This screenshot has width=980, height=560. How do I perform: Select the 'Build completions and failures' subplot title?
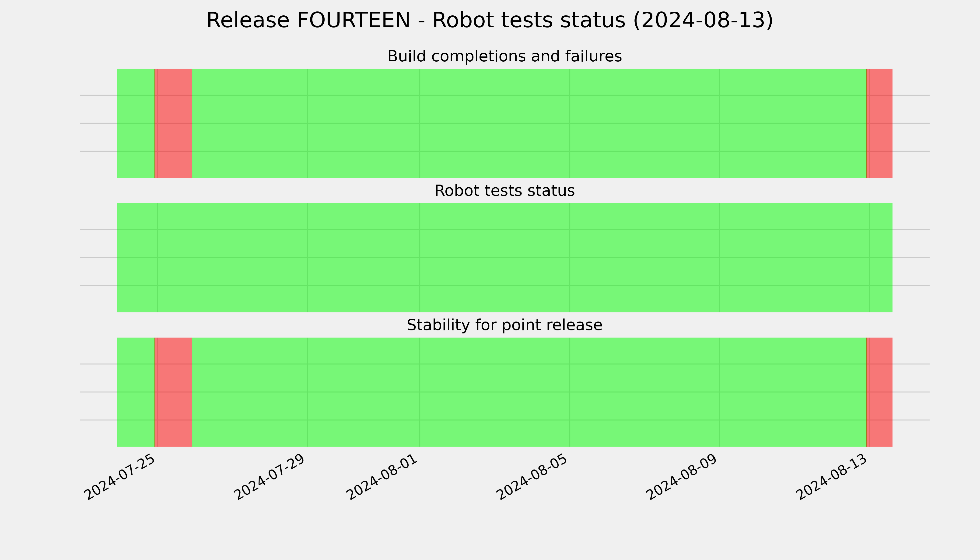click(505, 56)
